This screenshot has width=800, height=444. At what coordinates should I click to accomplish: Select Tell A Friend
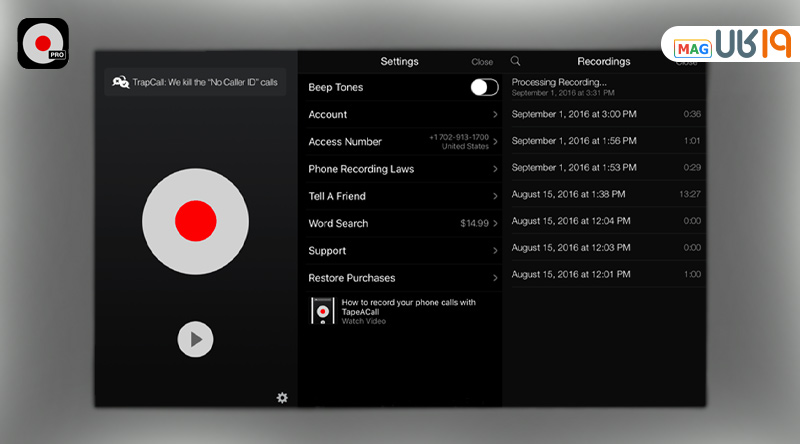tap(400, 196)
